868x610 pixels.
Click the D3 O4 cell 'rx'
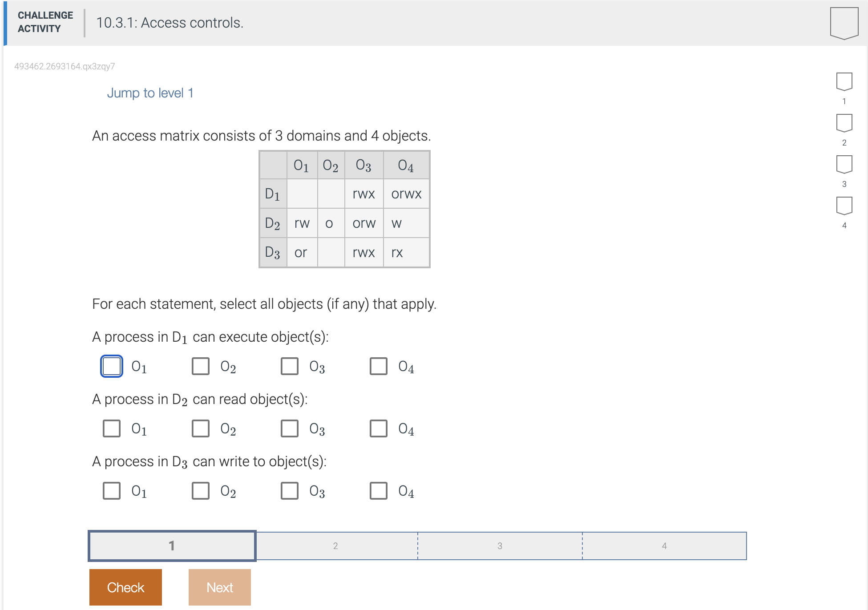pos(406,252)
